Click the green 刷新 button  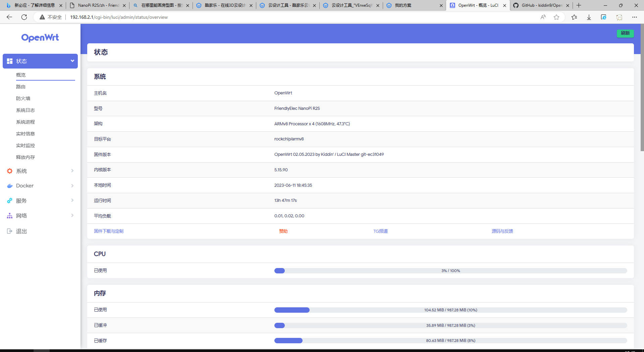(x=625, y=33)
